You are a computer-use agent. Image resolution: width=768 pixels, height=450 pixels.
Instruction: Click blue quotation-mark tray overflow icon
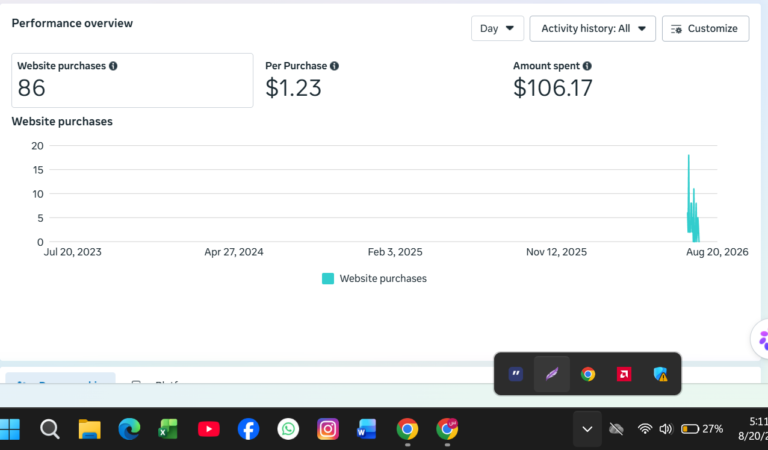515,374
